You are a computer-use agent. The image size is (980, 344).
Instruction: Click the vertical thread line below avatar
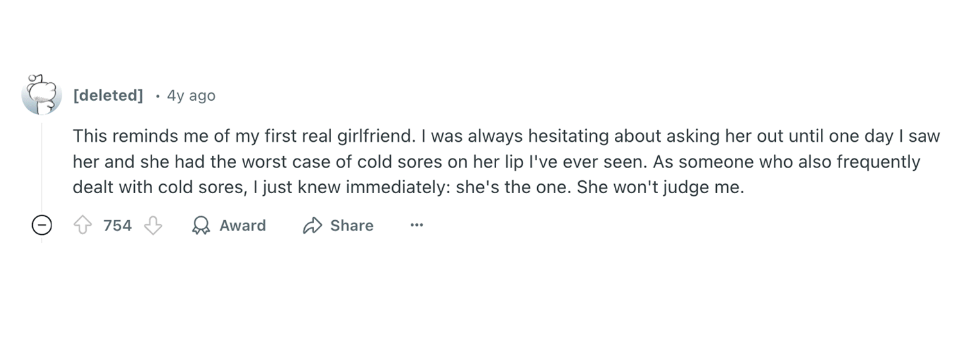(x=42, y=167)
